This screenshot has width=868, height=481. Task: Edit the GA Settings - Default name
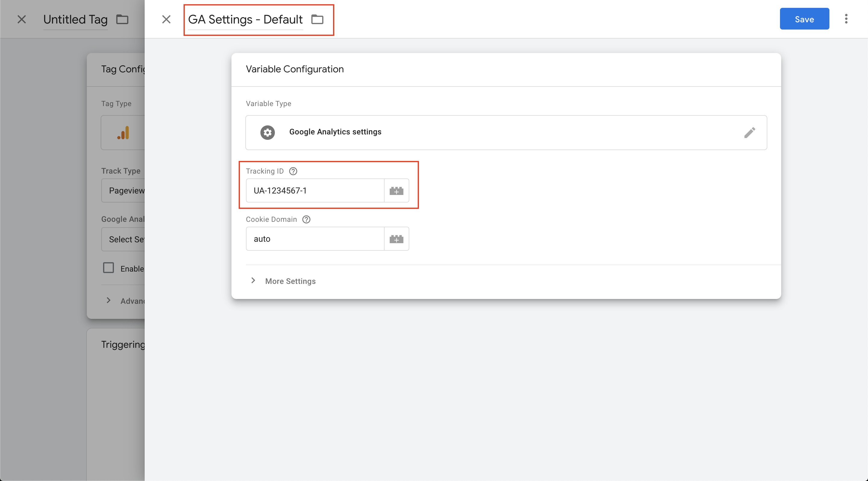245,20
